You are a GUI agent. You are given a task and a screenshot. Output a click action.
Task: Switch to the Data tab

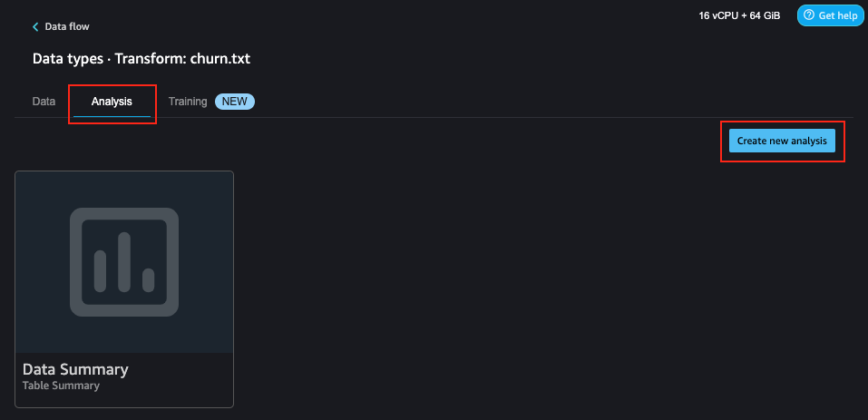(44, 102)
